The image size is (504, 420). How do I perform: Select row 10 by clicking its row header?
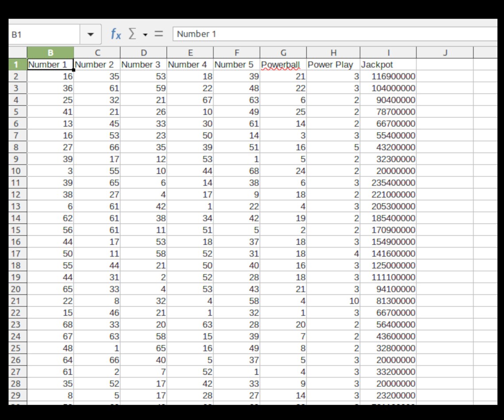click(x=18, y=171)
